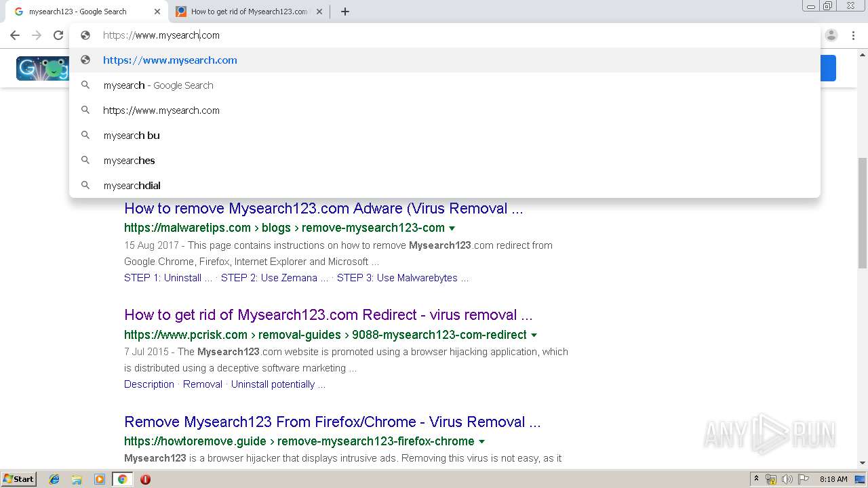The image size is (868, 488).
Task: Open the 'Uninstall potentially ...' sitelink
Action: [x=278, y=384]
